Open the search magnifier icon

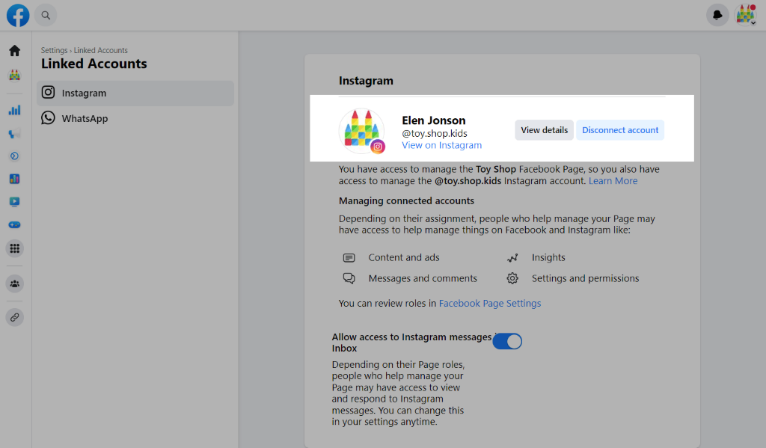(46, 15)
